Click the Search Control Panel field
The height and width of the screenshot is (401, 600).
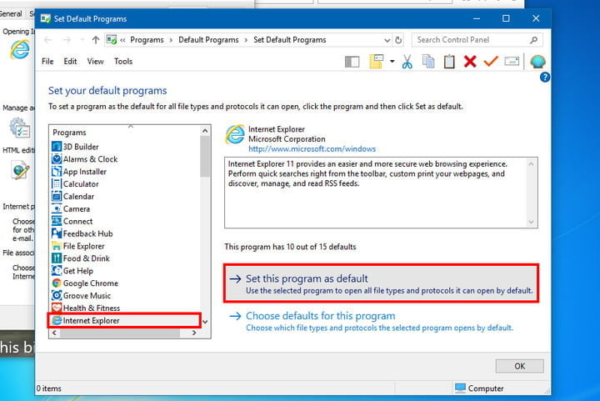[x=471, y=40]
